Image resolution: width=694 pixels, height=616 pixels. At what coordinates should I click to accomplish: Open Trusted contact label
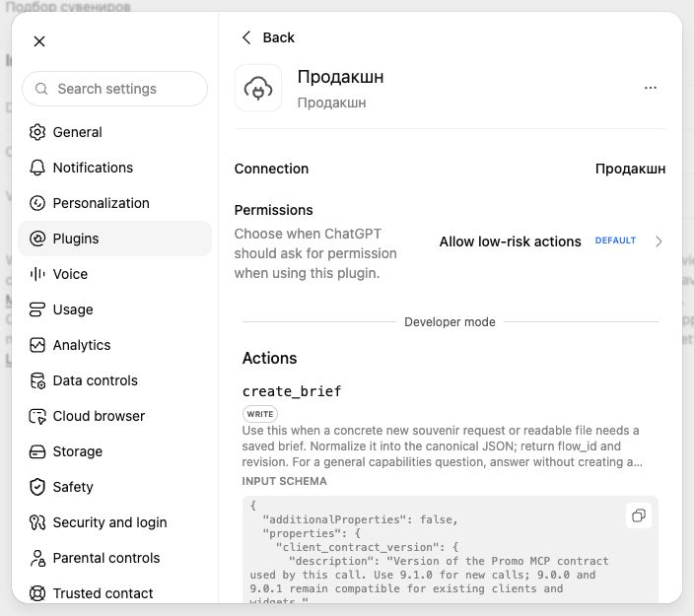[x=103, y=593]
